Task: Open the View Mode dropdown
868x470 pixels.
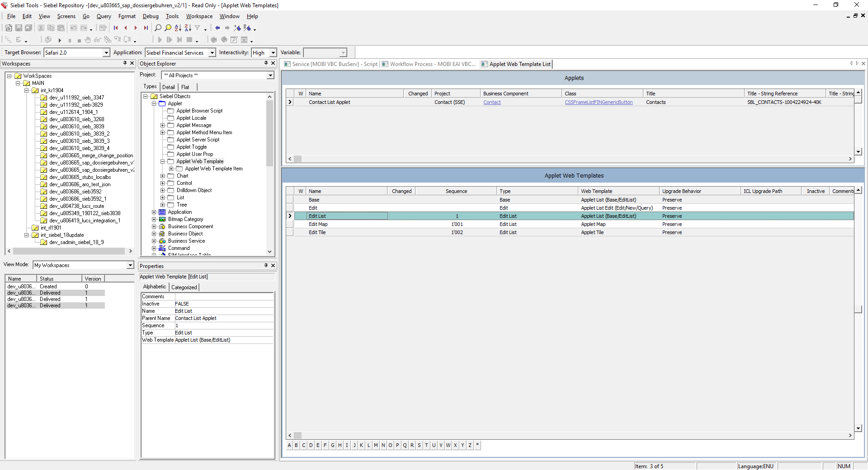Action: [130, 265]
